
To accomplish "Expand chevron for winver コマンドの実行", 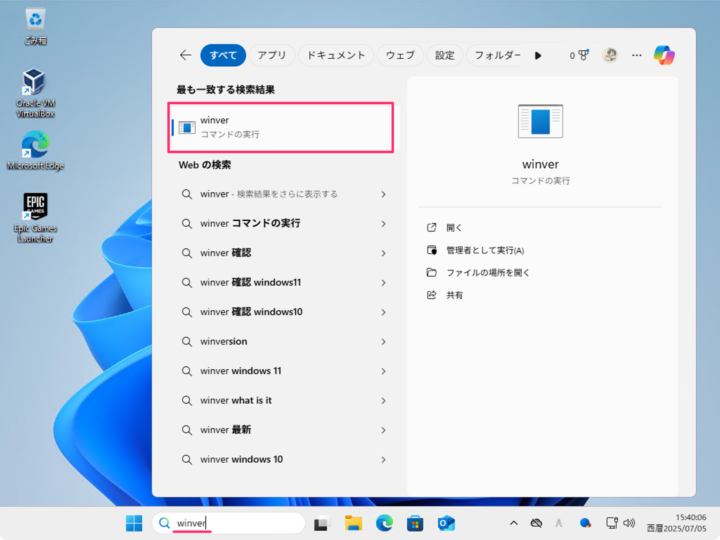I will [383, 224].
